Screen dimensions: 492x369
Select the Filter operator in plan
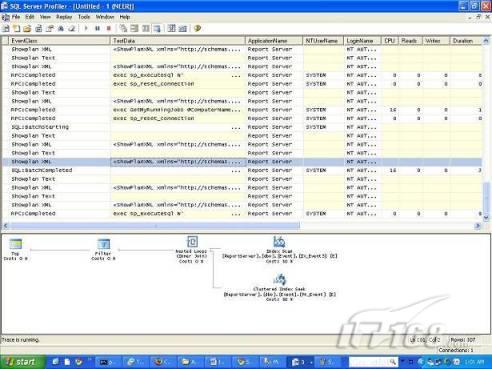click(104, 244)
